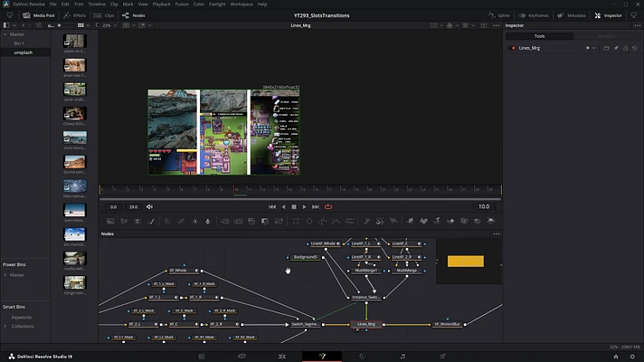Enable or disable Lines_Mrg in Inspector

[513, 48]
